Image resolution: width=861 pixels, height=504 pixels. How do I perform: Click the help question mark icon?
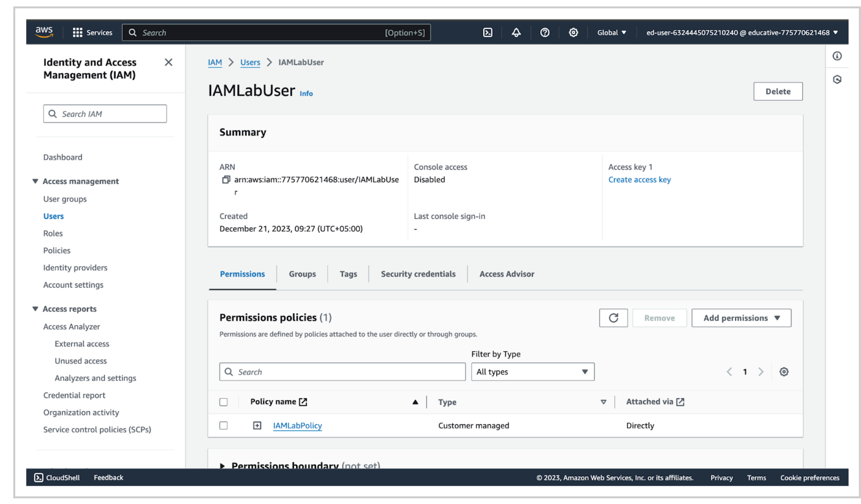point(545,32)
